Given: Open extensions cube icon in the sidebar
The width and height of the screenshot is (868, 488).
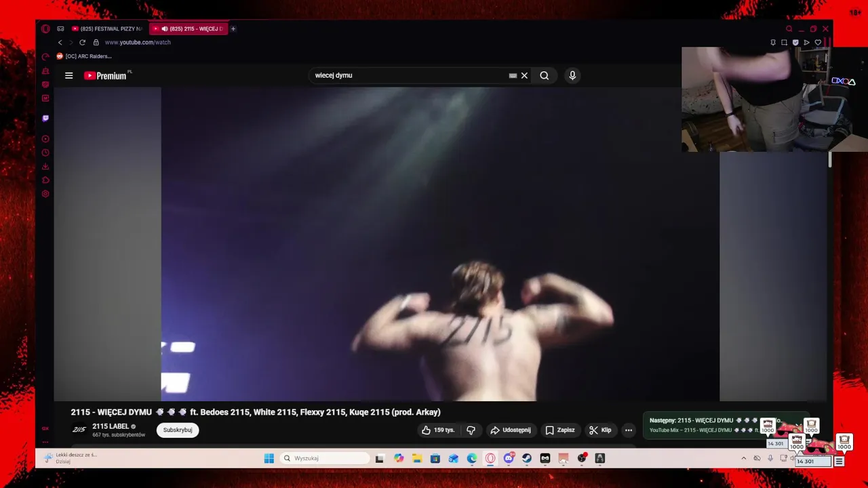Looking at the screenshot, I should pyautogui.click(x=45, y=180).
